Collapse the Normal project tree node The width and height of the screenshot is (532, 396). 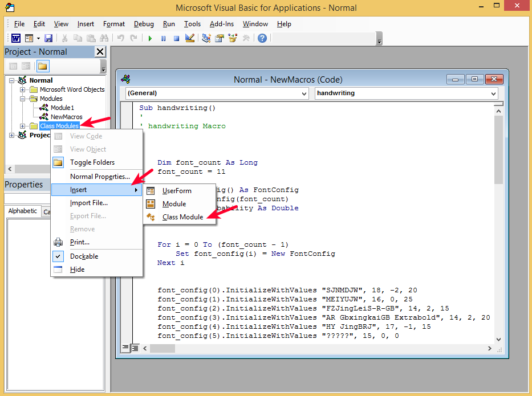pos(11,81)
